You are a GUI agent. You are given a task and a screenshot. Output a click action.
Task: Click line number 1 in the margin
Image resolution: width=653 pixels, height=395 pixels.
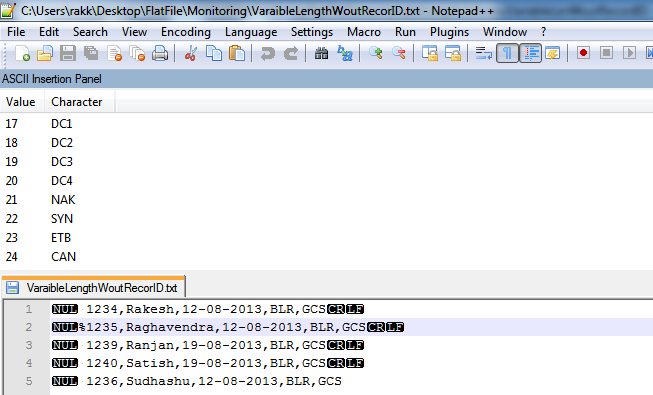click(x=29, y=309)
